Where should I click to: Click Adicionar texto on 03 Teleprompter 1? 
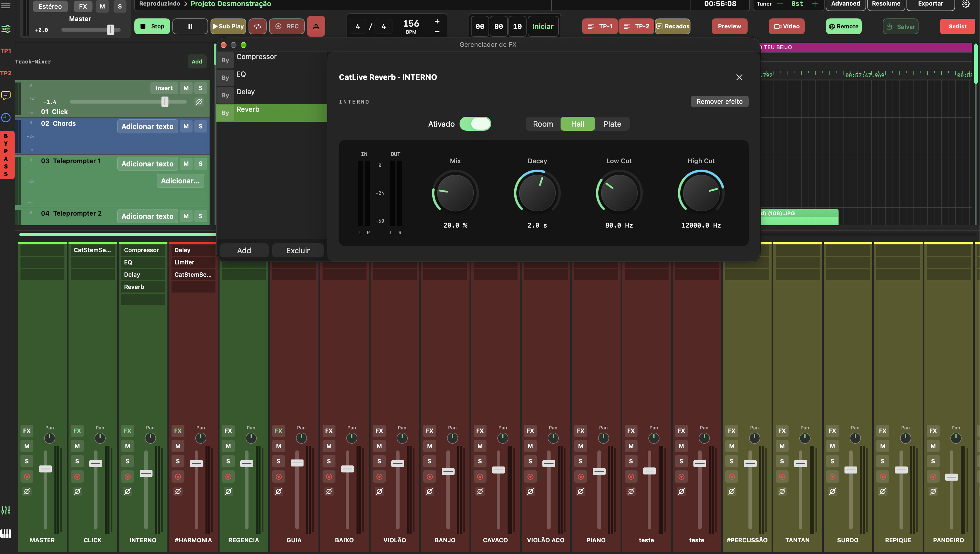click(x=147, y=164)
